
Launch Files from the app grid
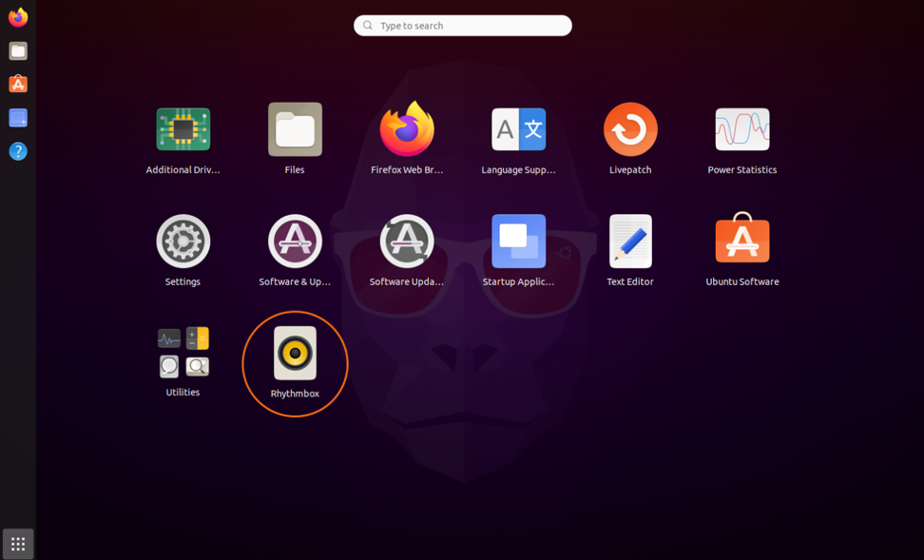coord(295,129)
